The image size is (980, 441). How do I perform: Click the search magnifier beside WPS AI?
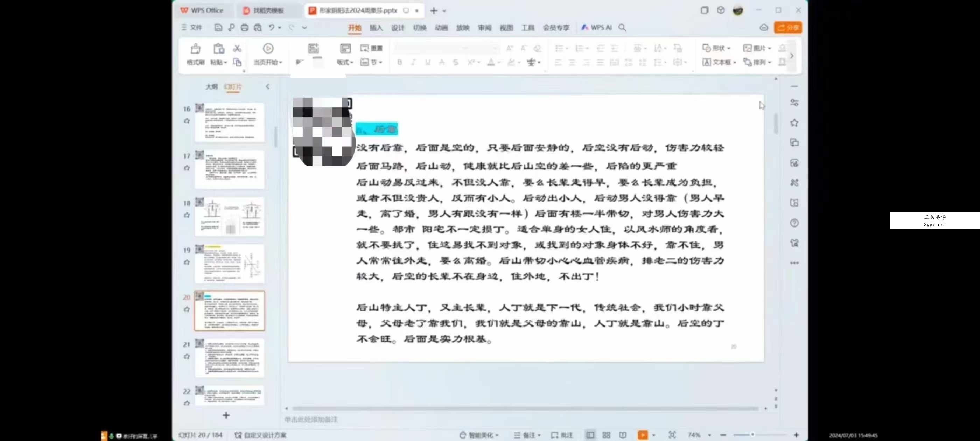coord(622,27)
